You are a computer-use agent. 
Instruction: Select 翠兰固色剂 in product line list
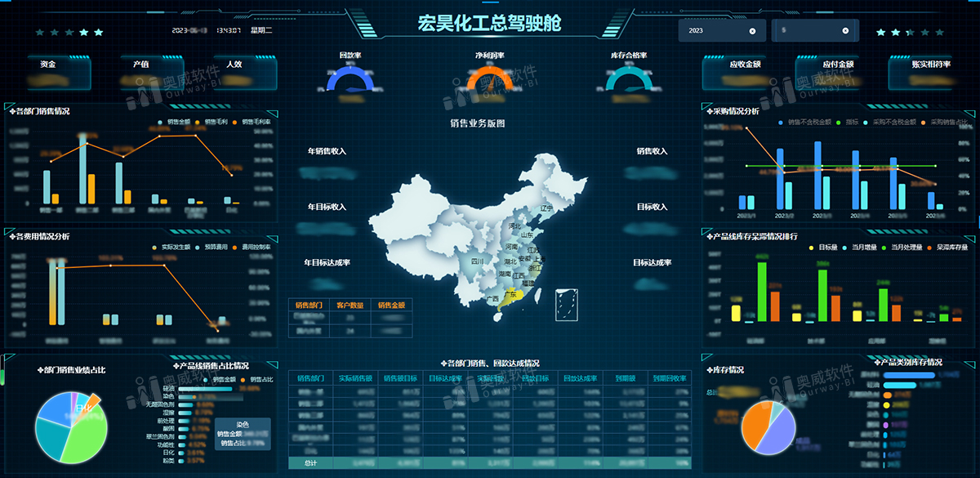158,436
